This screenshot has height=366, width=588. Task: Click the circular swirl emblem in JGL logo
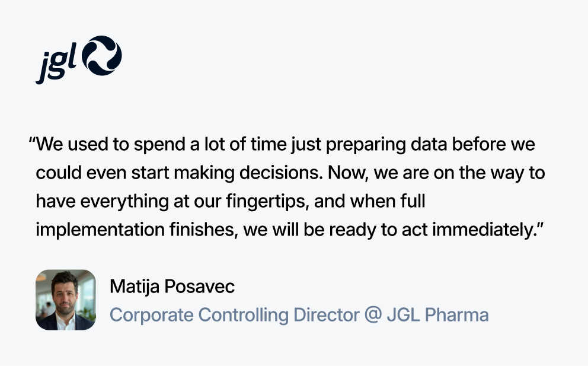(x=101, y=56)
